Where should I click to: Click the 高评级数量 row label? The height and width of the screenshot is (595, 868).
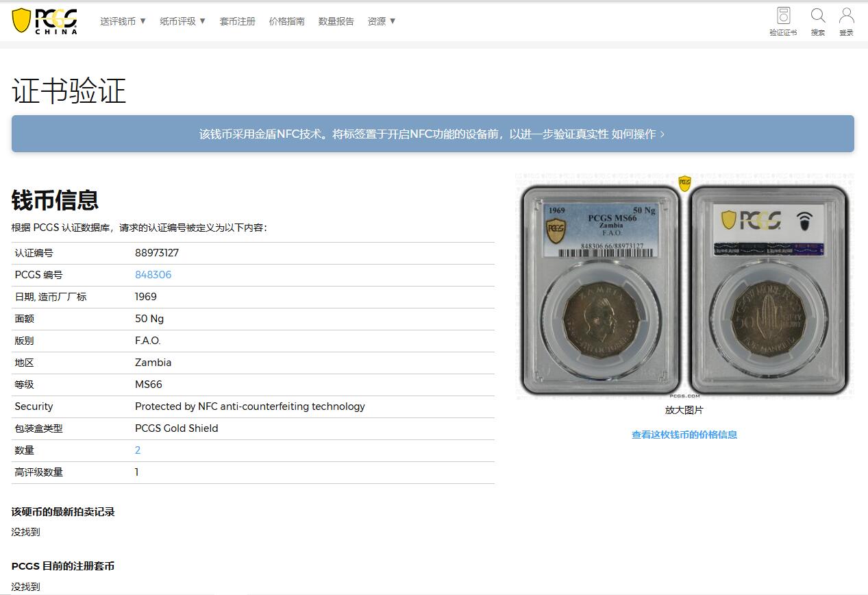pyautogui.click(x=39, y=472)
